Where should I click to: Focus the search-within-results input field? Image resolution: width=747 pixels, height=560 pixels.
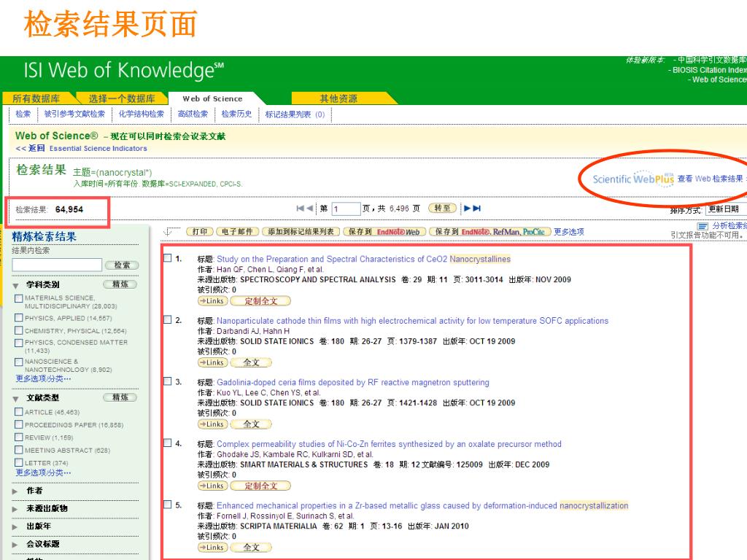click(57, 265)
